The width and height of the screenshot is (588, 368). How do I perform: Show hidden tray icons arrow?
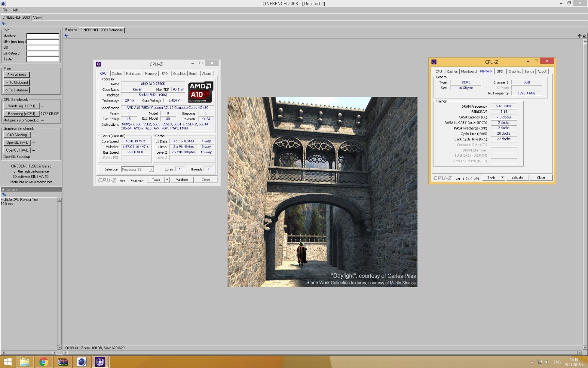click(x=532, y=362)
